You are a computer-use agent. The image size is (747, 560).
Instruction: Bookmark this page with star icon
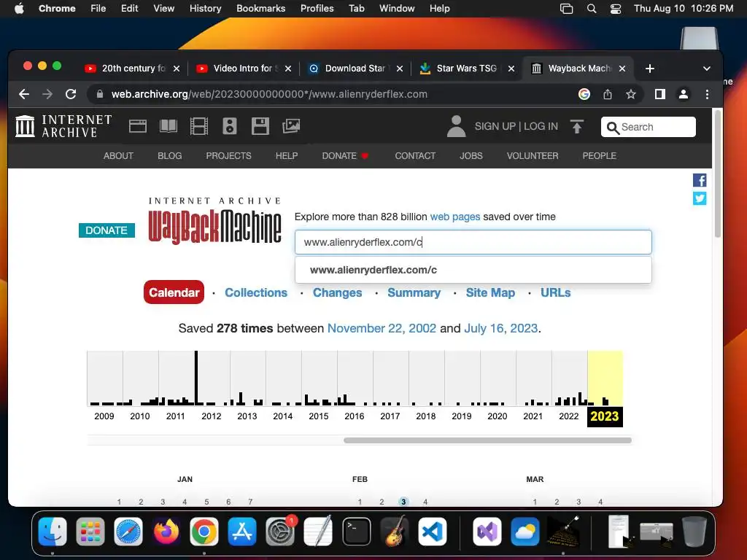click(631, 94)
